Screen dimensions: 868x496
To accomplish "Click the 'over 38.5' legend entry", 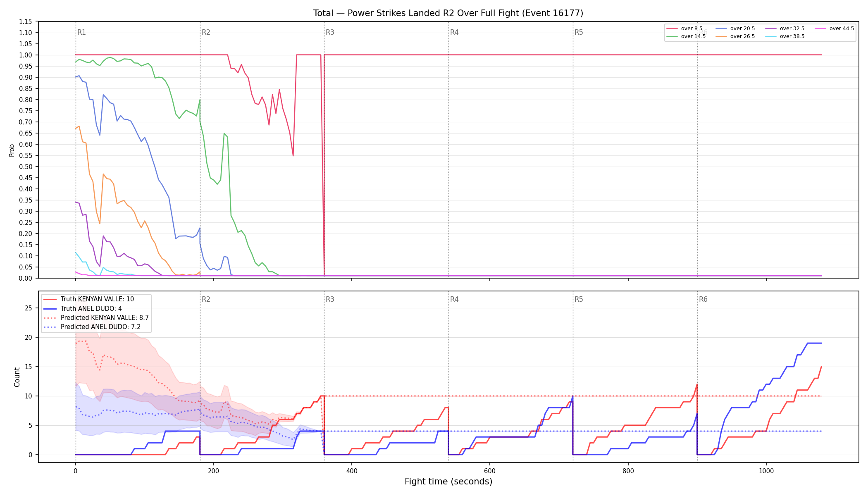I will tap(785, 36).
